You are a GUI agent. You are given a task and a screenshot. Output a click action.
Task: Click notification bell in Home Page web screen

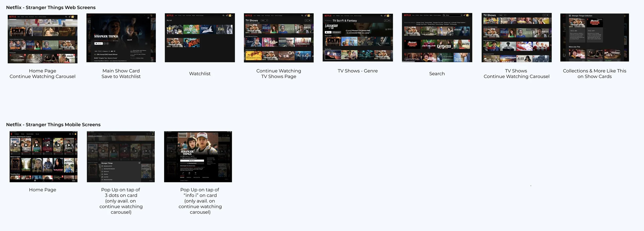tap(70, 17)
